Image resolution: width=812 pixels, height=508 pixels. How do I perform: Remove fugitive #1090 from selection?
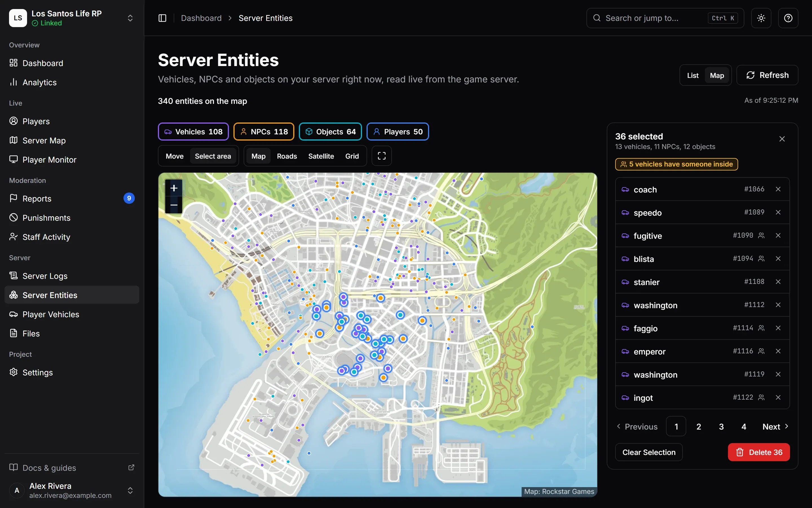click(x=778, y=236)
